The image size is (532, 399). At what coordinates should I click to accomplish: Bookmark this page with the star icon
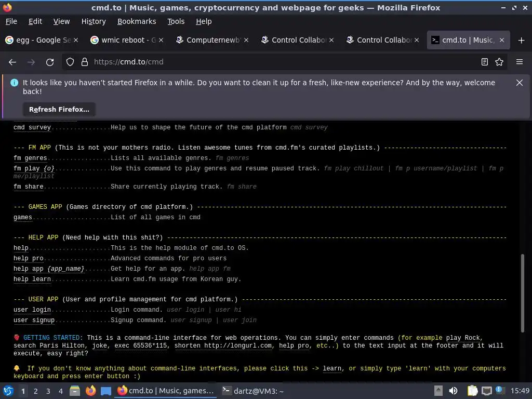[499, 62]
